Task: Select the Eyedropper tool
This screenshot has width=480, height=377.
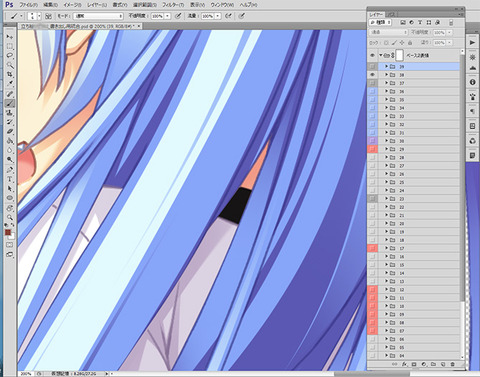Action: tap(10, 84)
